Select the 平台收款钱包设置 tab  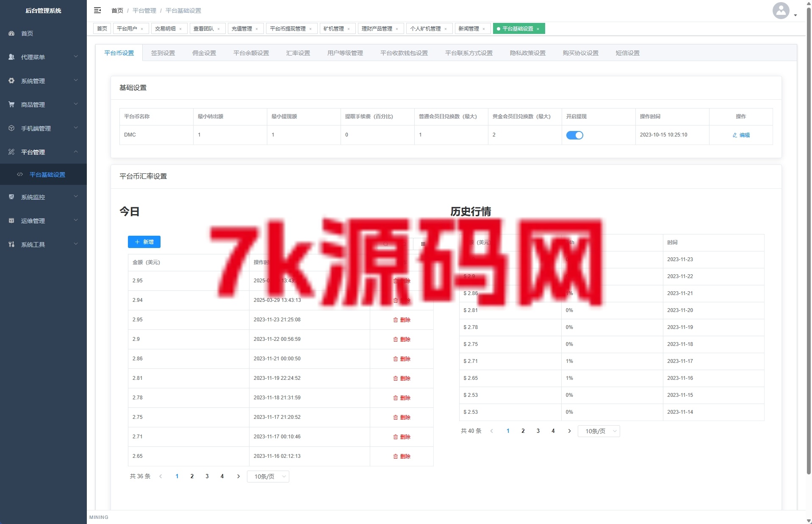click(404, 53)
